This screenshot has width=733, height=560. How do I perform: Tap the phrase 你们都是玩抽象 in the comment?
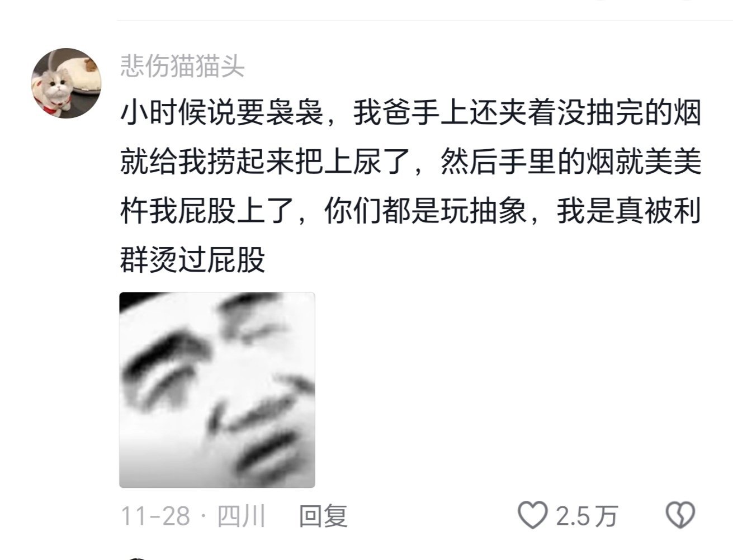coord(425,212)
